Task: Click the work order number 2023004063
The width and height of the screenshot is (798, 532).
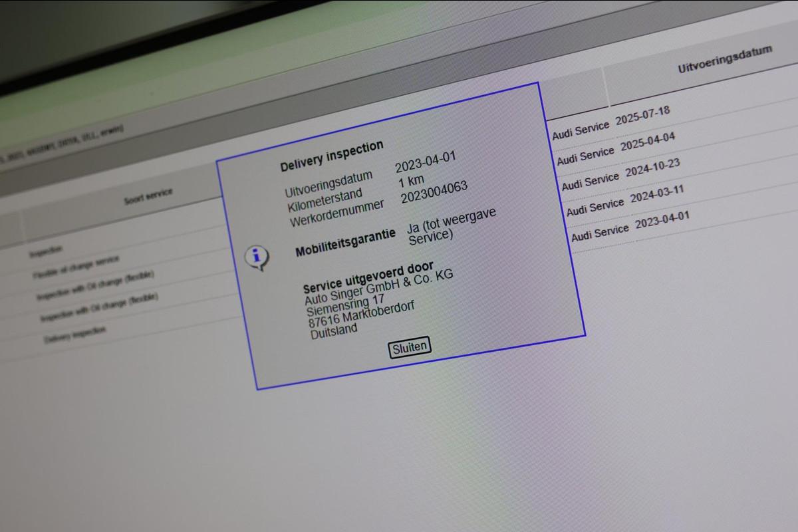Action: tap(434, 193)
